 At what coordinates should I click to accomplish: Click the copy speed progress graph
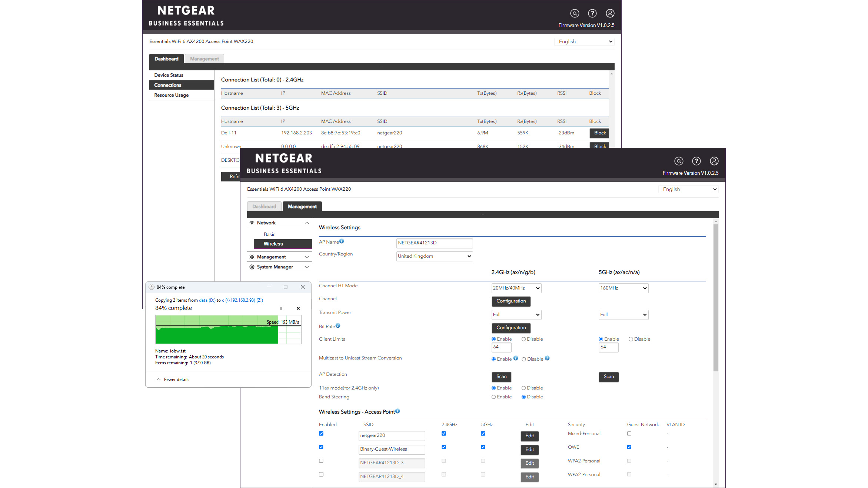228,330
